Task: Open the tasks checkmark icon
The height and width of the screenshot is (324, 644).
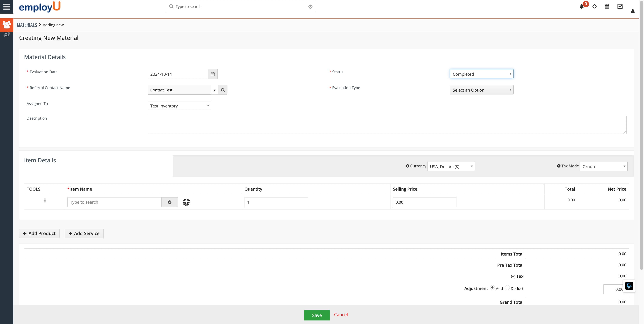Action: (x=620, y=7)
